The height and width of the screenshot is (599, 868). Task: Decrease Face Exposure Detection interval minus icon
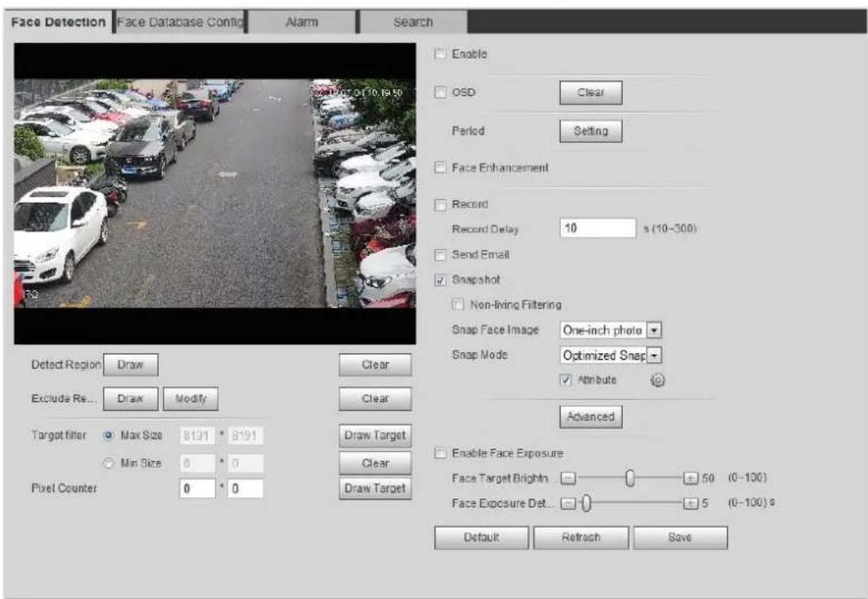tap(568, 503)
